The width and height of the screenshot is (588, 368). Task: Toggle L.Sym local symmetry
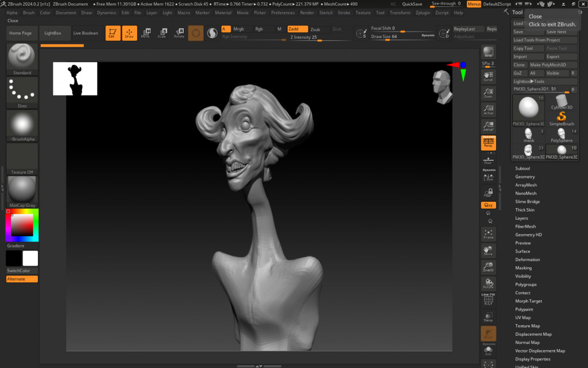click(x=488, y=177)
